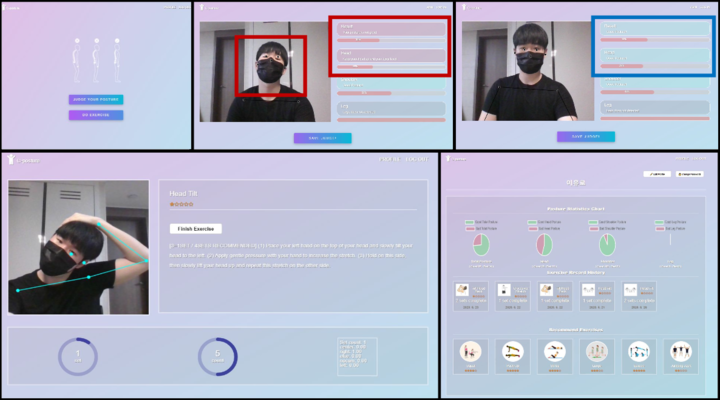Click the shoulder posture pie chart
Image resolution: width=720 pixels, height=400 pixels.
(607, 245)
